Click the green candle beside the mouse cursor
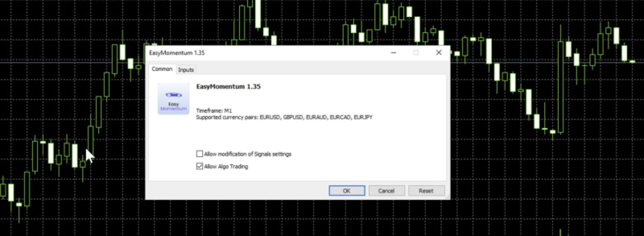This screenshot has width=644, height=236. click(90, 140)
